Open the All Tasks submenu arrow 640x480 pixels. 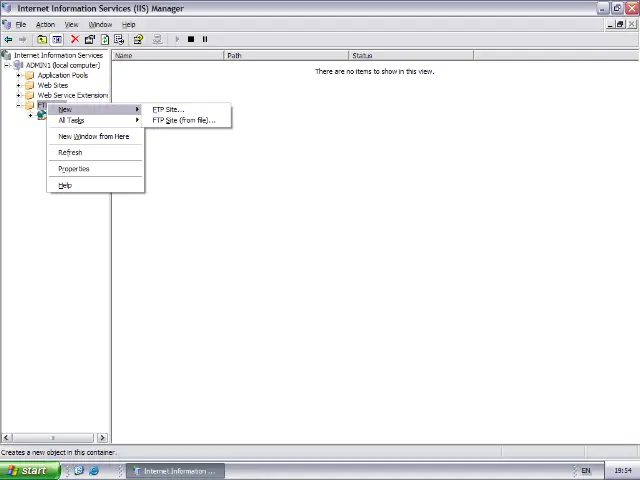138,120
